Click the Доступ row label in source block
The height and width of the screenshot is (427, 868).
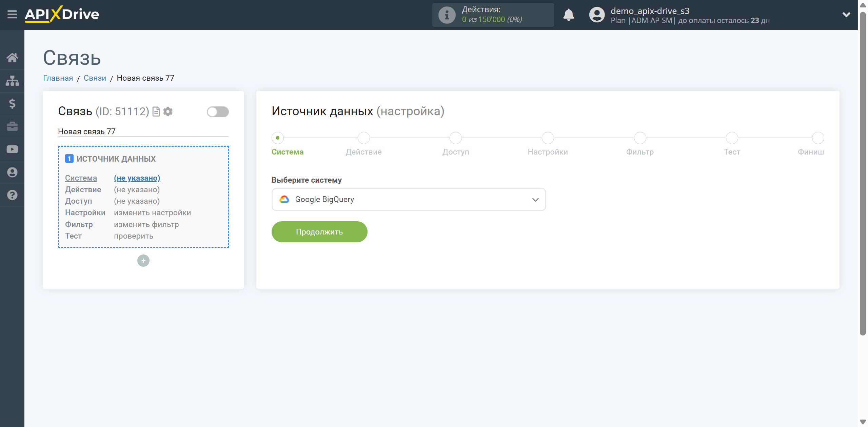tap(79, 201)
